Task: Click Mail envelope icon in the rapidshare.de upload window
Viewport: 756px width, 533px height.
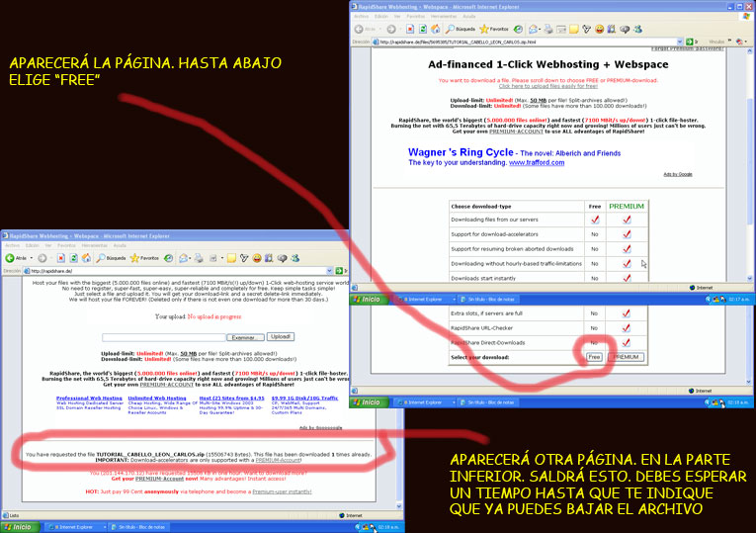Action: click(x=183, y=258)
